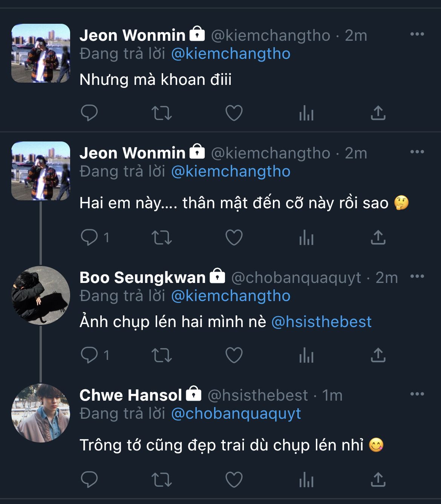
Task: Open more options on Boo Seungkwan's tweet
Action: click(x=417, y=277)
